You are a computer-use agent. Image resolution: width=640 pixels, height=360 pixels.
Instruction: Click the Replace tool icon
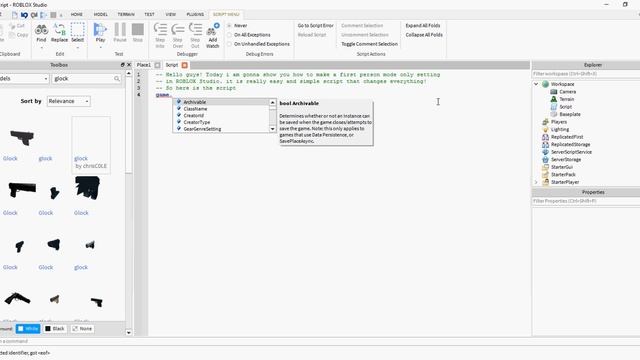(59, 29)
